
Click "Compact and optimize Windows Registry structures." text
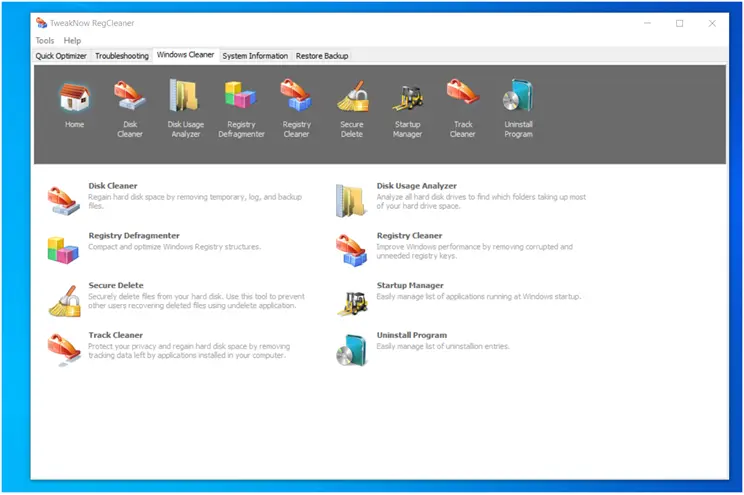point(175,247)
